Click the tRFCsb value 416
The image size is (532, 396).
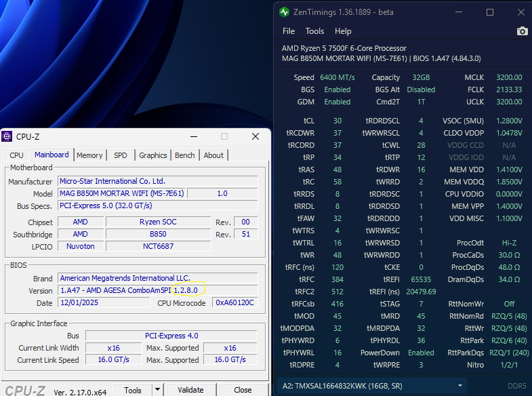point(337,304)
